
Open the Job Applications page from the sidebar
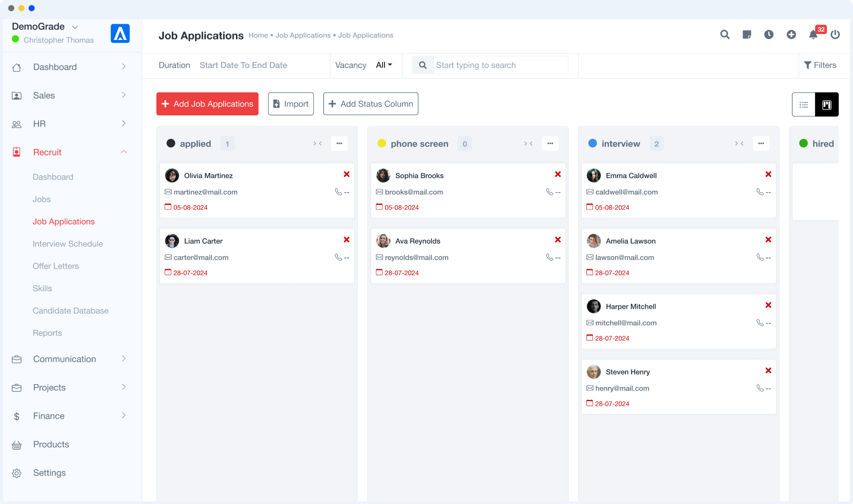pyautogui.click(x=63, y=221)
